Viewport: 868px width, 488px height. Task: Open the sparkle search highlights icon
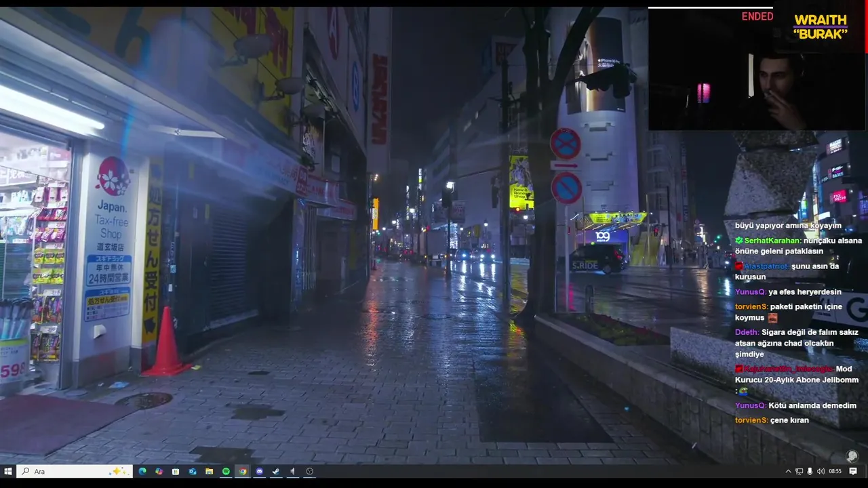point(119,471)
